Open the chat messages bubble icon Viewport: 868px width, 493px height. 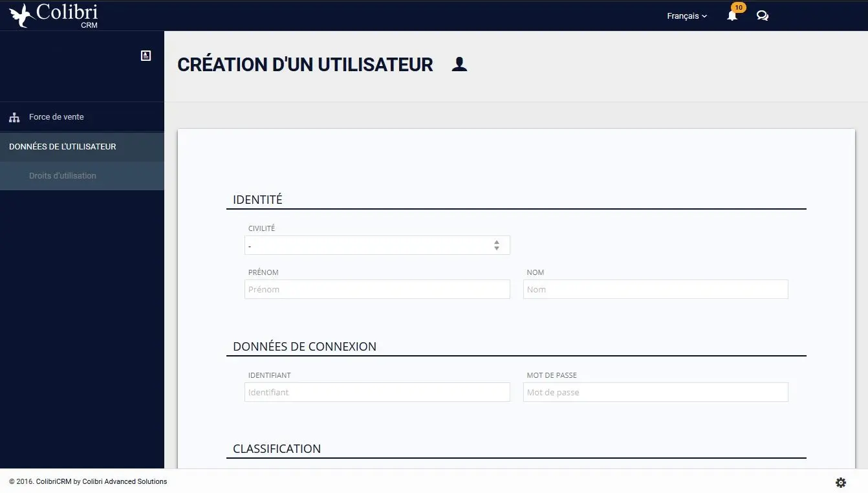[x=763, y=16]
